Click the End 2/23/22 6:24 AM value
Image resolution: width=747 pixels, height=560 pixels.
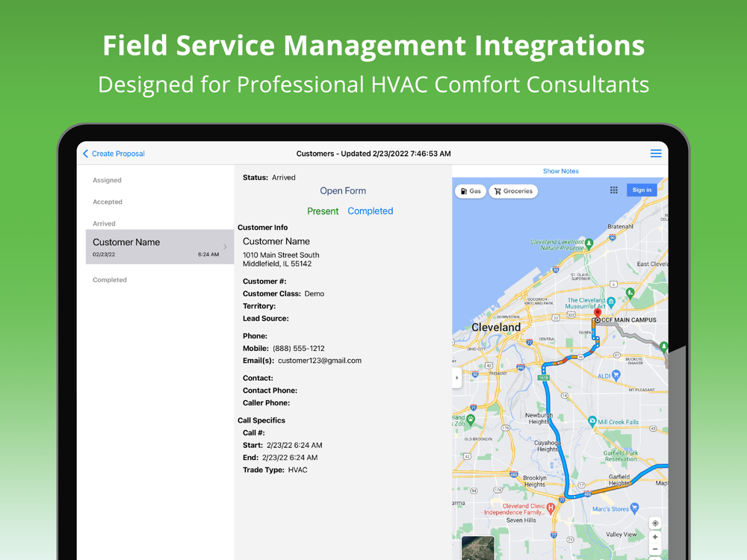coord(290,457)
